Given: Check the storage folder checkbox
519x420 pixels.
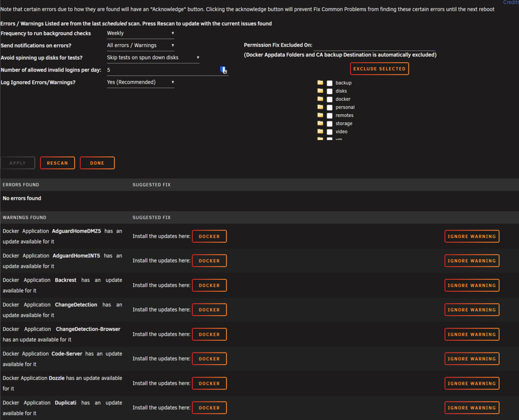Looking at the screenshot, I should (x=330, y=124).
